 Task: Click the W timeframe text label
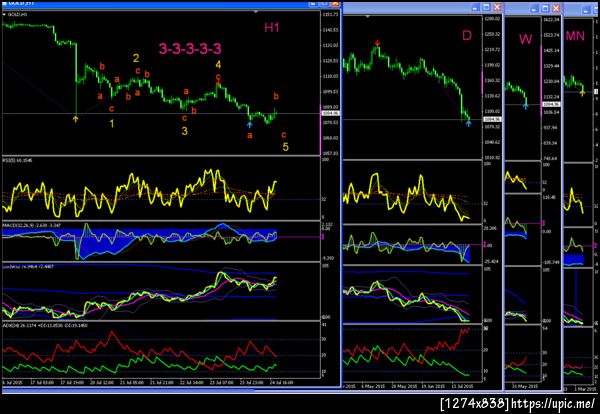click(x=525, y=39)
